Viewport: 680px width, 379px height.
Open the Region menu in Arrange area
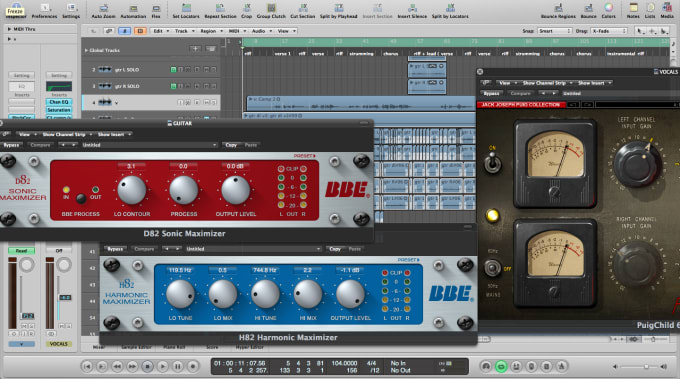[211, 31]
